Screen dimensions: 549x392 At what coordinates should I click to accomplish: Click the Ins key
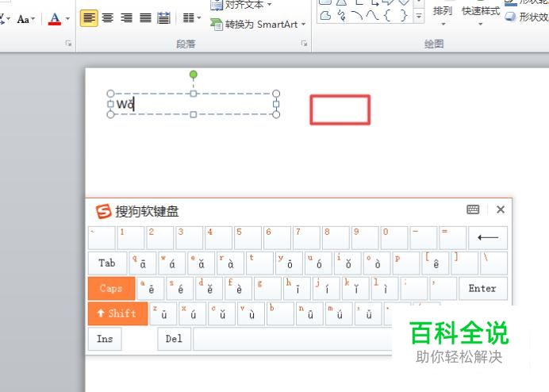(x=105, y=339)
